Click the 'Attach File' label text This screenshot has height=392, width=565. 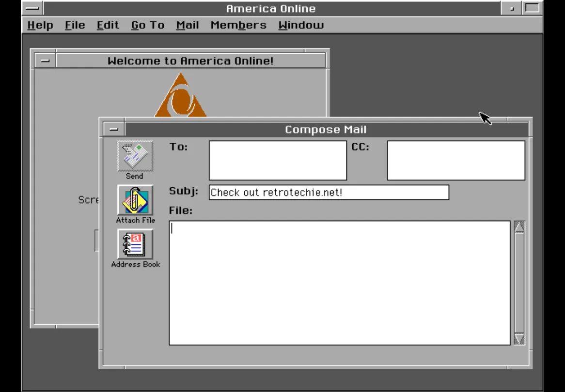pos(136,220)
